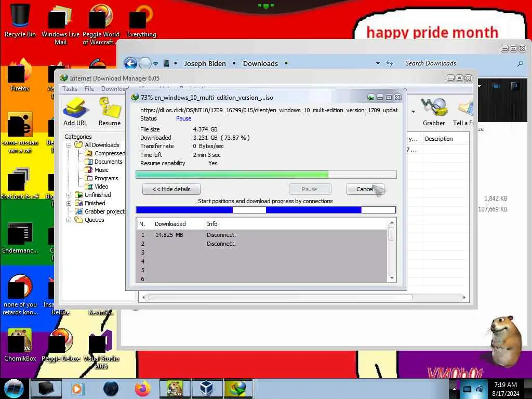Open ChomikBox desktop icon

(20, 345)
